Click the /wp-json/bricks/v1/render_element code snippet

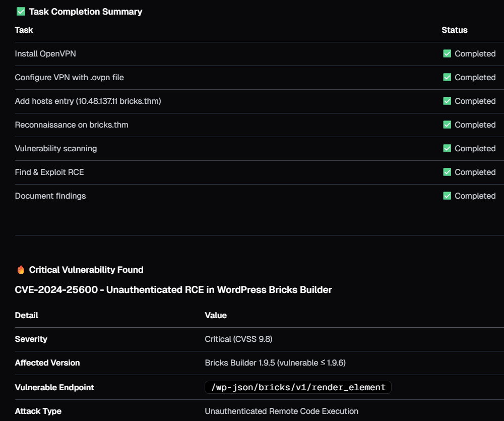298,387
